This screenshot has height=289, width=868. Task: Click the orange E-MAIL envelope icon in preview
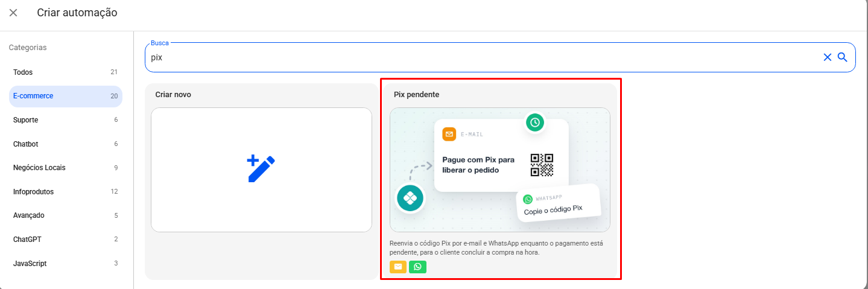coord(449,134)
